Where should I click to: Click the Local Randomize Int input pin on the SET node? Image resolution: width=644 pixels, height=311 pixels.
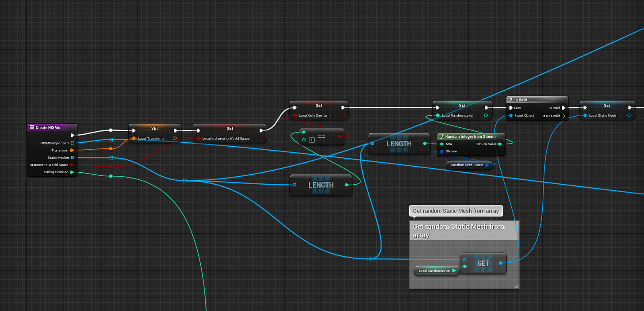(x=438, y=115)
